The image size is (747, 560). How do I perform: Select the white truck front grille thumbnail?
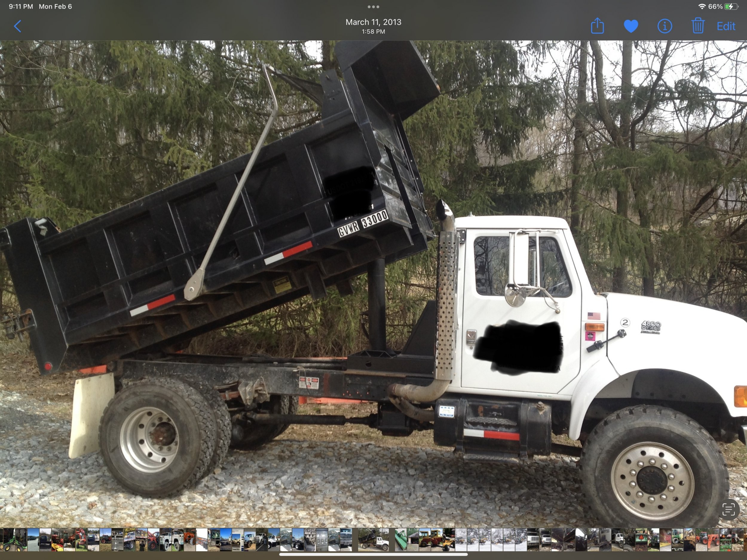tap(346, 539)
